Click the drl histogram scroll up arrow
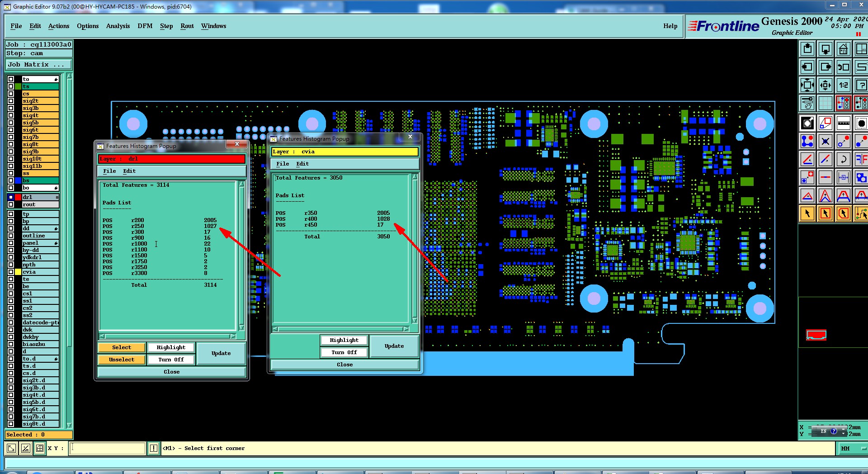This screenshot has width=868, height=474. [241, 184]
